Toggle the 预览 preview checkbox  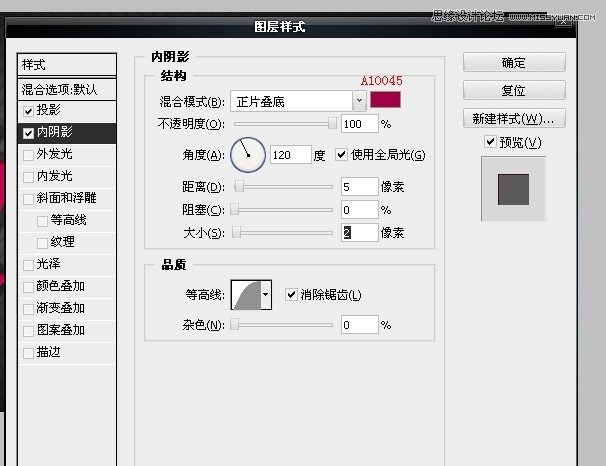490,141
